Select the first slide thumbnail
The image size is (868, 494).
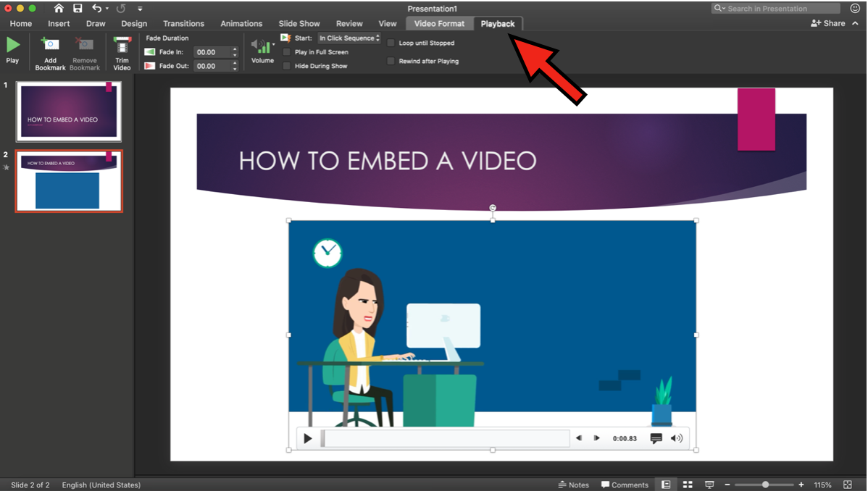pyautogui.click(x=70, y=111)
